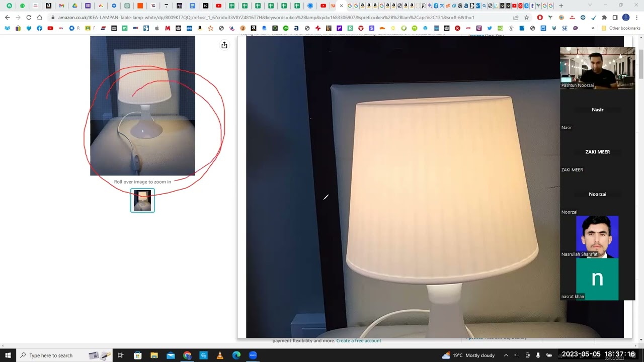644x362 pixels.
Task: Click the address bar URL
Action: pyautogui.click(x=266, y=17)
